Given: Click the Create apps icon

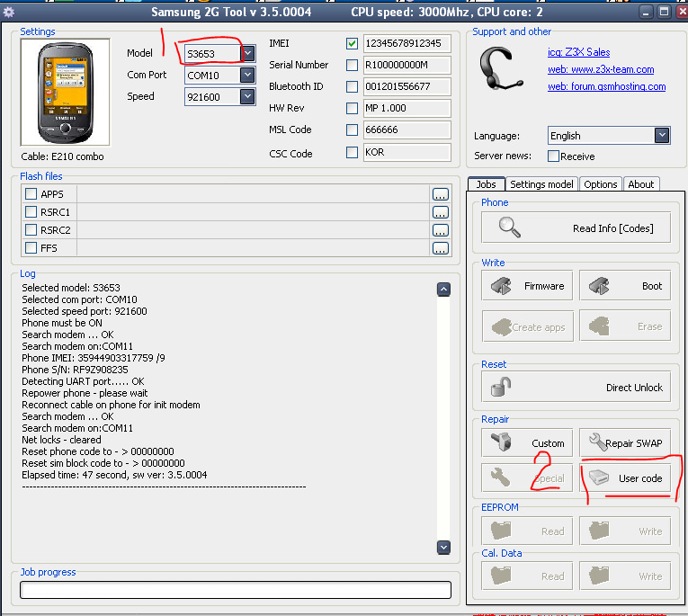Looking at the screenshot, I should 501,326.
